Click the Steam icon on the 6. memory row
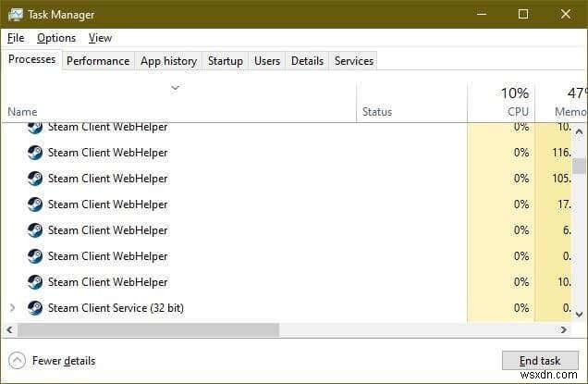This screenshot has width=588, height=384. click(35, 230)
